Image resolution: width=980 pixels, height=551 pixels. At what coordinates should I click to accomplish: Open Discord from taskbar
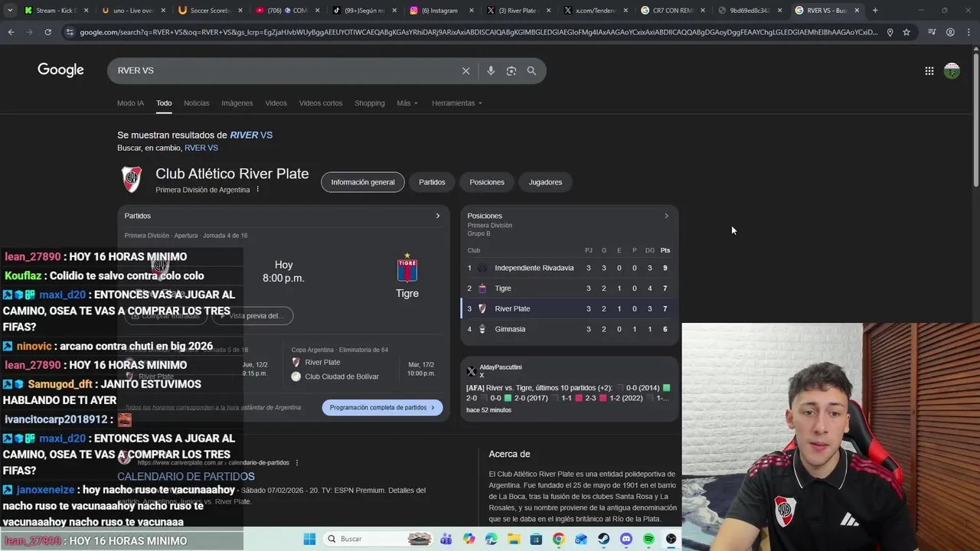click(626, 539)
